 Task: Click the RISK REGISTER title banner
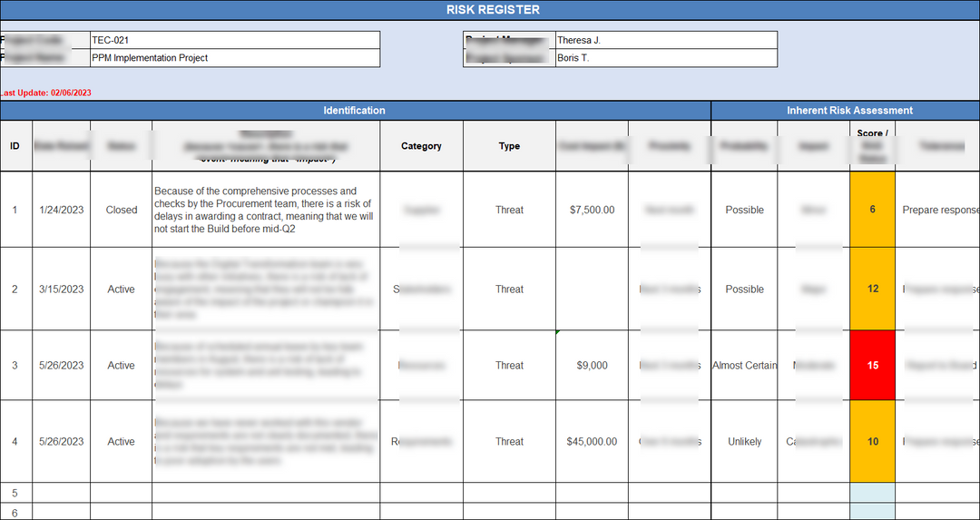click(493, 10)
